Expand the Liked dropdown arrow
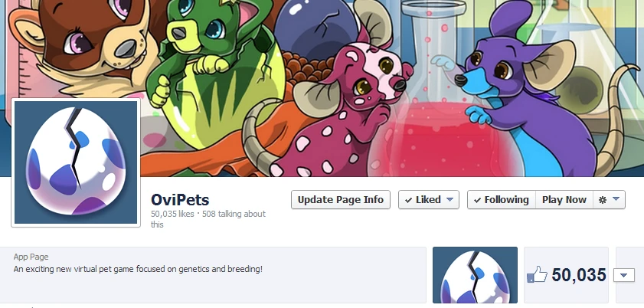Image resolution: width=644 pixels, height=308 pixels. pos(449,199)
